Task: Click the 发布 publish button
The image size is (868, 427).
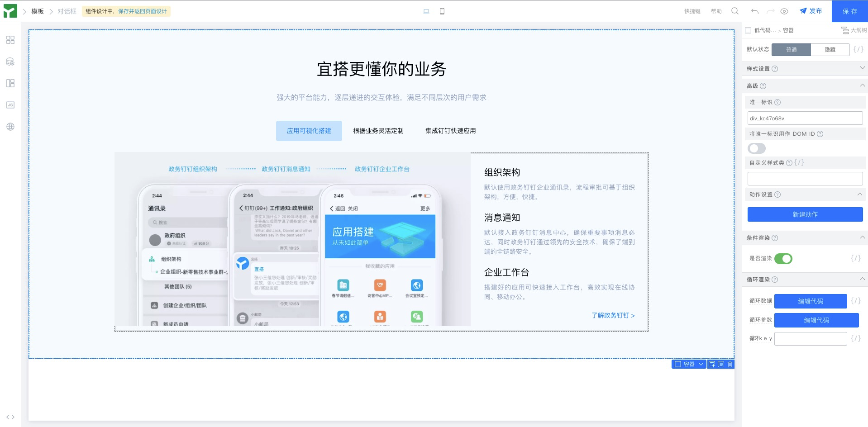Action: [811, 11]
